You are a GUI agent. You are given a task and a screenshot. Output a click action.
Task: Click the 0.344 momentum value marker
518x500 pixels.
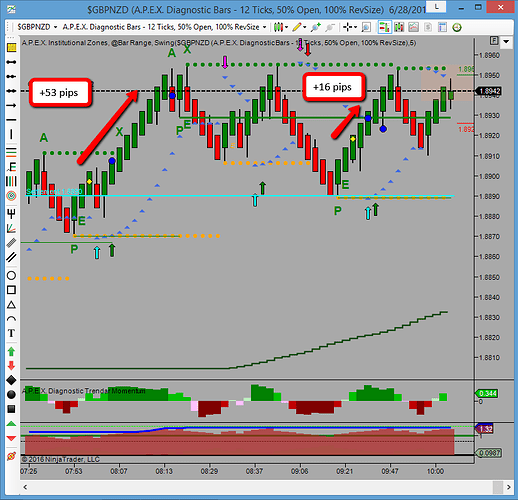[x=487, y=393]
